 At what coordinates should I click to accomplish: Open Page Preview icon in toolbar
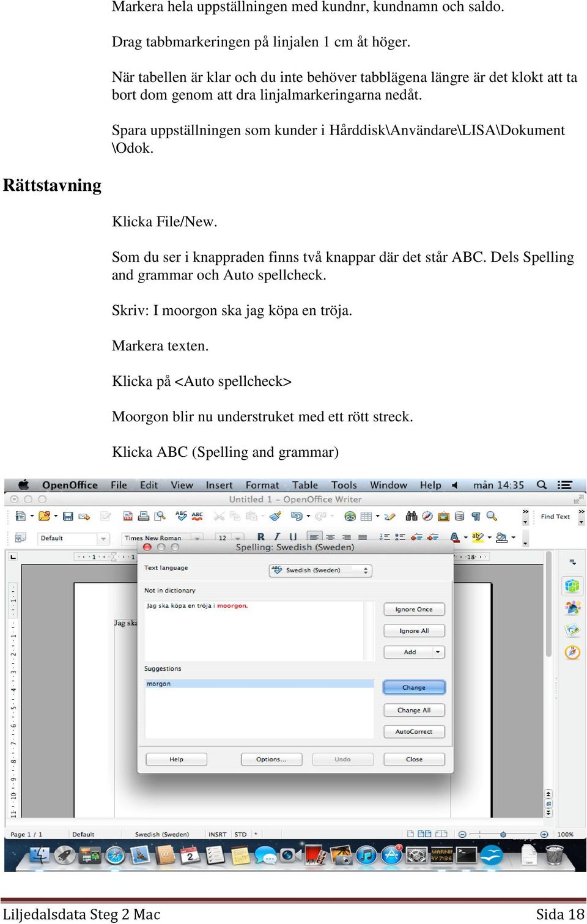tap(160, 516)
